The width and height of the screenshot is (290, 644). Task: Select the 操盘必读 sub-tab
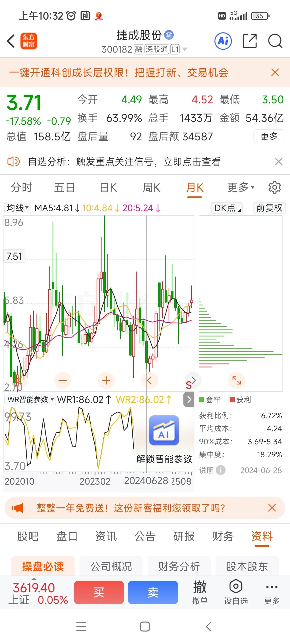click(x=43, y=566)
